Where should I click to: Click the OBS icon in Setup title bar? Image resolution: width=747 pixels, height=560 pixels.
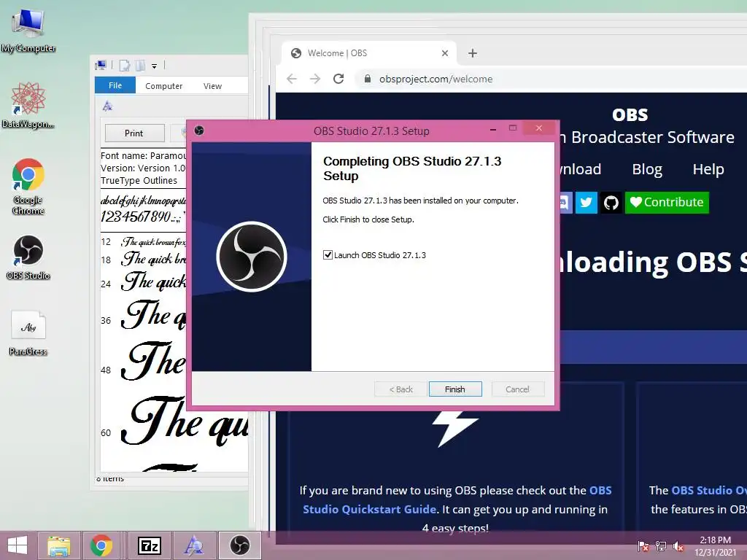(x=199, y=131)
